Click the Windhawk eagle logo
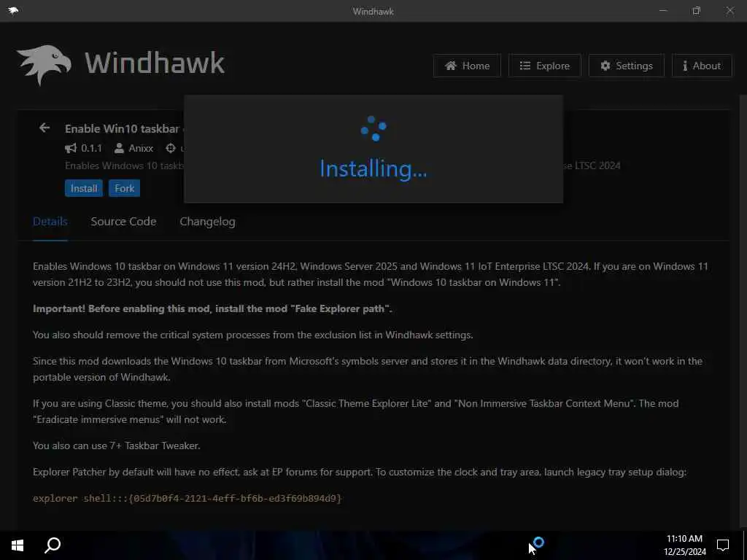747x560 pixels. click(x=44, y=65)
